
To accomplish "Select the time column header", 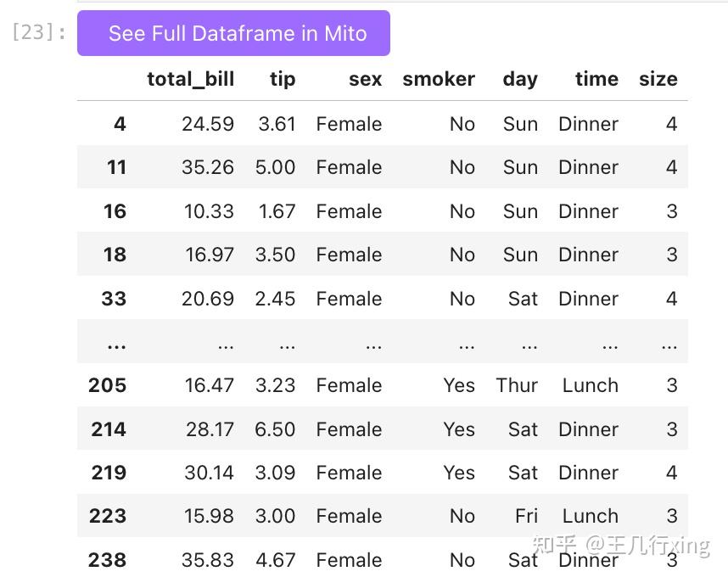I will [597, 79].
